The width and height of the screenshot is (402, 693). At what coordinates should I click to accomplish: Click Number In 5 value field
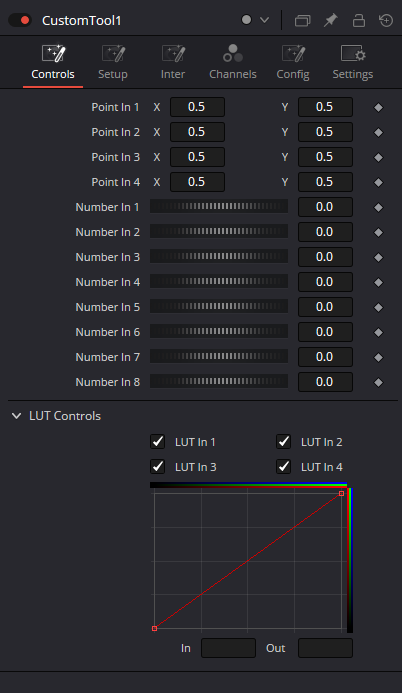(x=326, y=307)
